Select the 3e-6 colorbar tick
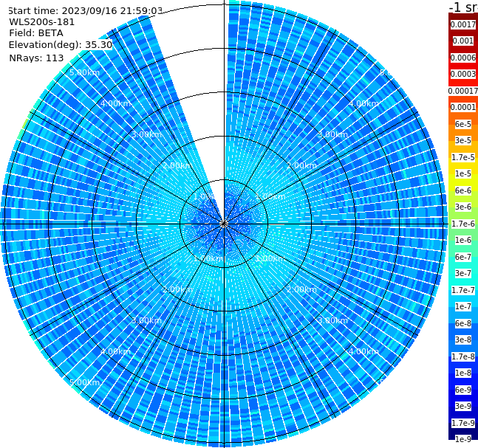Image resolution: width=478 pixels, height=448 pixels. point(463,207)
